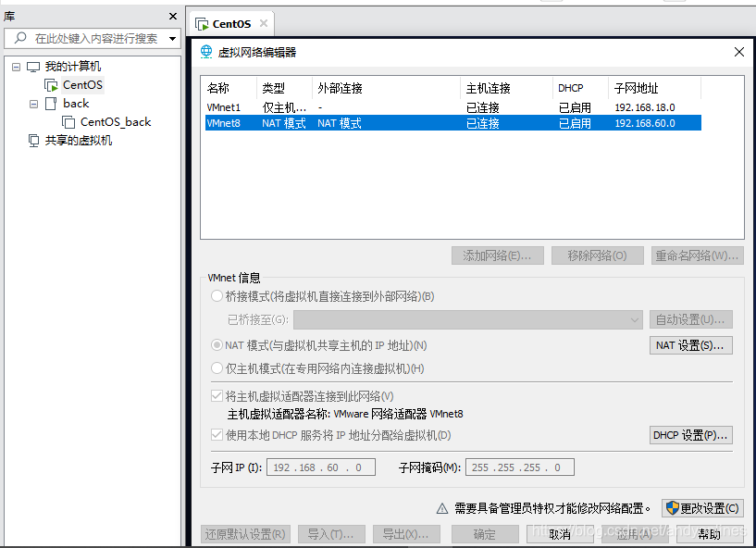Select 桥接模式 bridged radio button
The width and height of the screenshot is (756, 548).
tap(217, 295)
